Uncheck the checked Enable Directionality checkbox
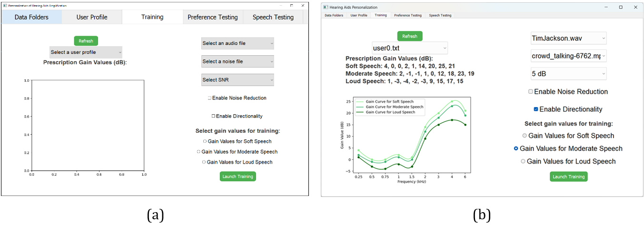This screenshot has width=644, height=225. click(x=536, y=109)
